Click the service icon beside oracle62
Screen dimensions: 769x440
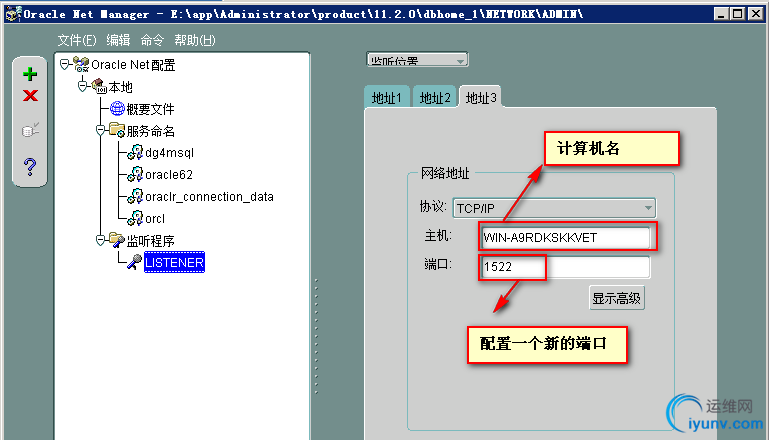(135, 174)
